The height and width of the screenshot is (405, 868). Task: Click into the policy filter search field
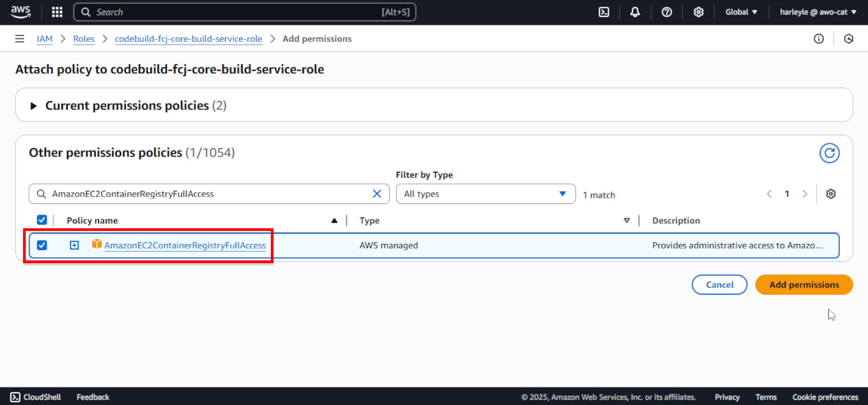(209, 194)
